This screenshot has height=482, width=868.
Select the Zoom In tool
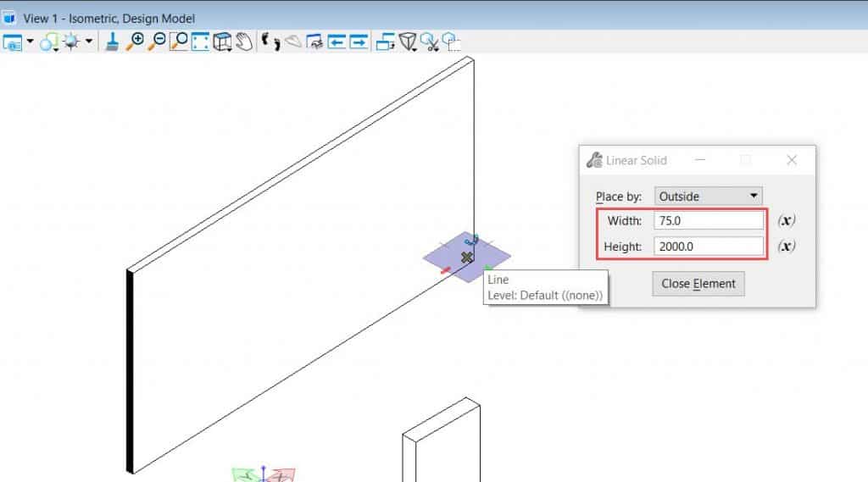pyautogui.click(x=135, y=42)
